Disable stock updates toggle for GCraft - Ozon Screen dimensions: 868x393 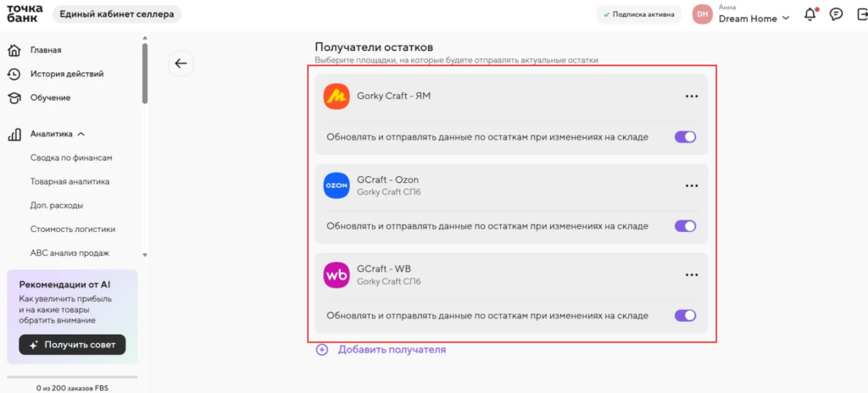[685, 226]
